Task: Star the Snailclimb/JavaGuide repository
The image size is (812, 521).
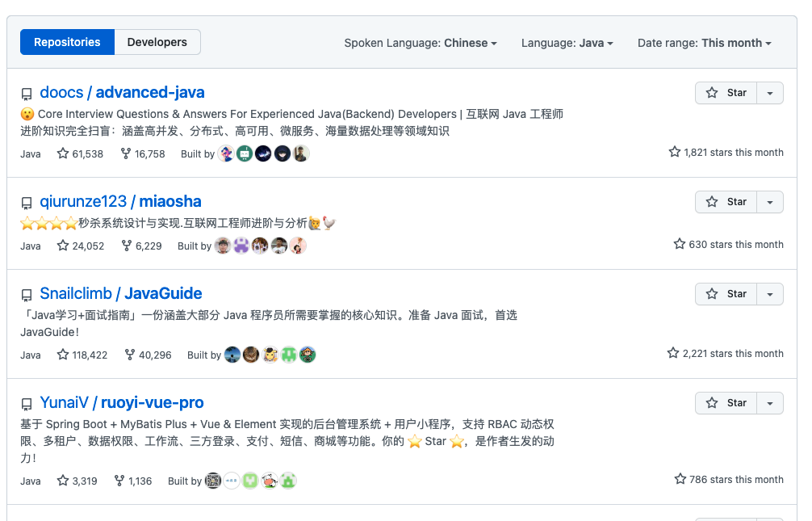Action: tap(726, 294)
